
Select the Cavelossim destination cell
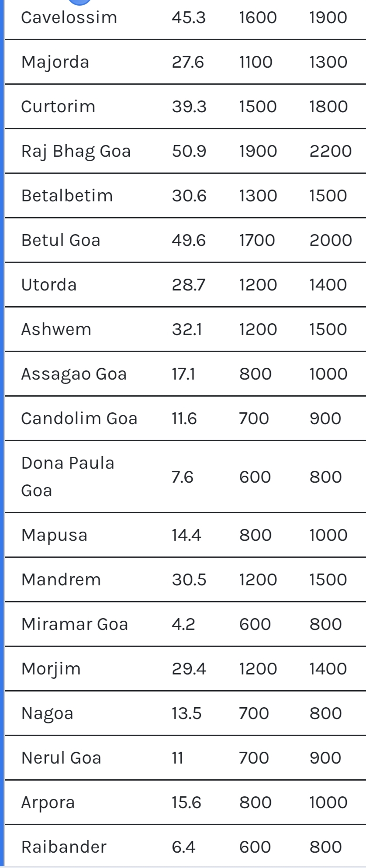(x=69, y=17)
